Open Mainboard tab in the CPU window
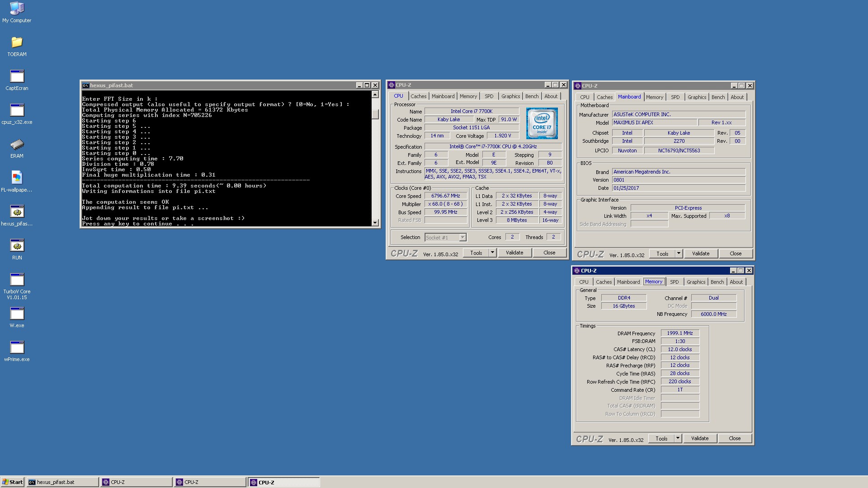Image resolution: width=868 pixels, height=488 pixels. pyautogui.click(x=443, y=96)
